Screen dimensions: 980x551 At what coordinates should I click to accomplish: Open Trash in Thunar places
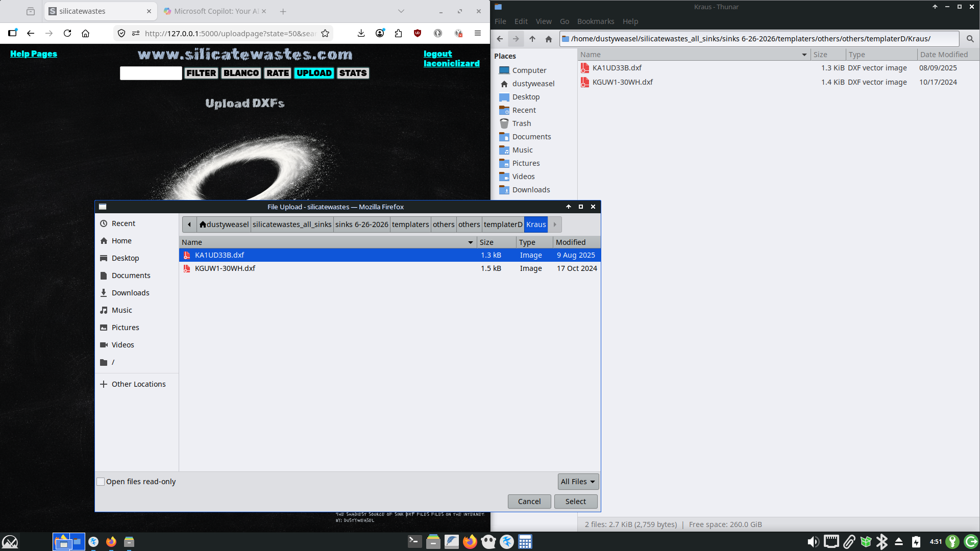(x=521, y=123)
